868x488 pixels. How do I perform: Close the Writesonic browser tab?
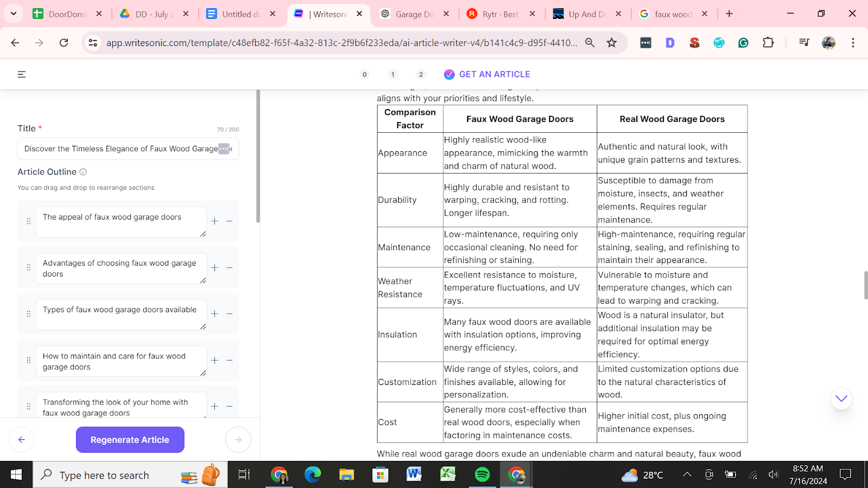click(x=360, y=14)
